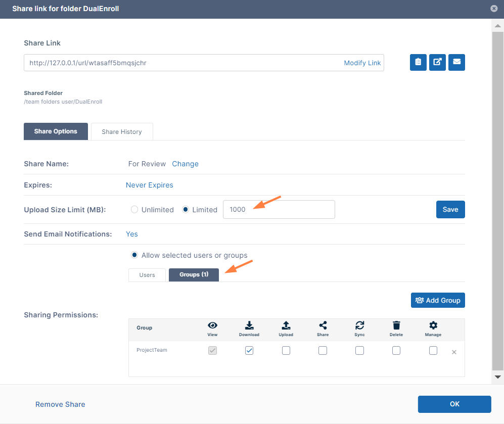The width and height of the screenshot is (504, 424).
Task: Switch to Share History tab
Action: click(x=121, y=131)
